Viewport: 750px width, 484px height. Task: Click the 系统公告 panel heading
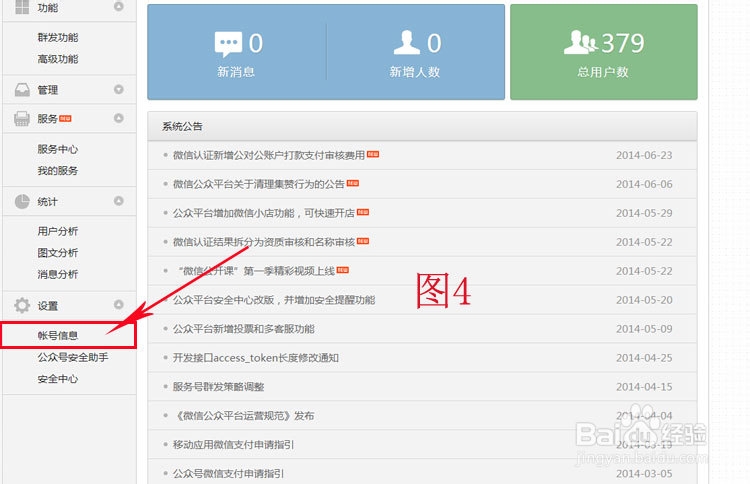click(x=182, y=126)
